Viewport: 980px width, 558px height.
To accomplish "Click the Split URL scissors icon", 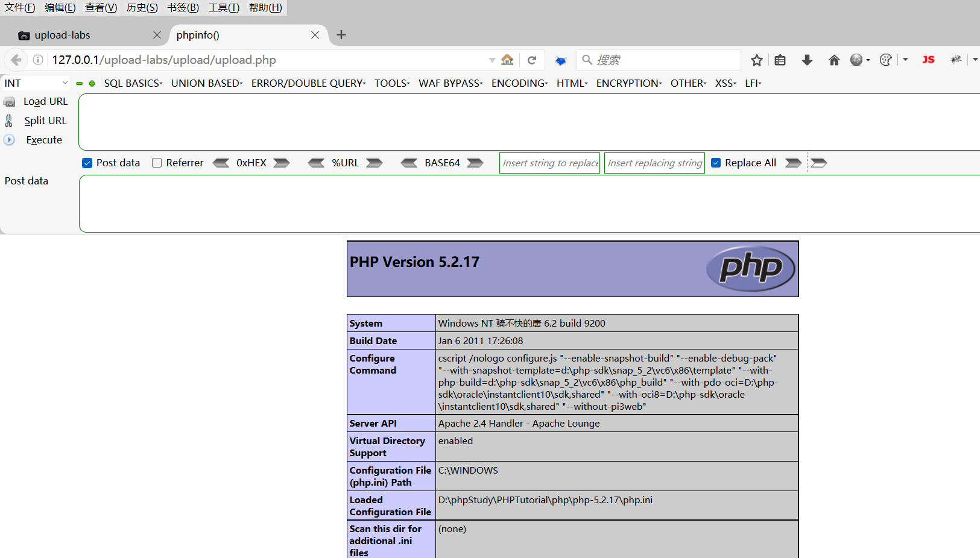I will point(9,121).
